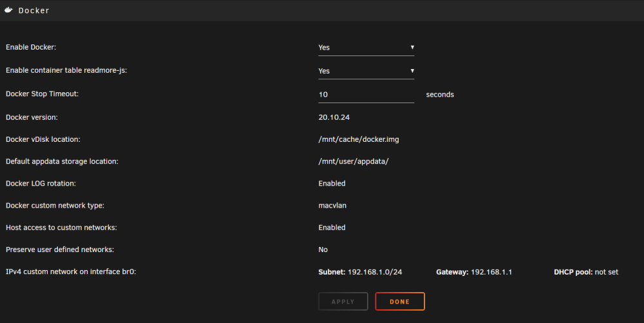Click the Gateway 192.168.1.1 value
644x323 pixels.
474,272
